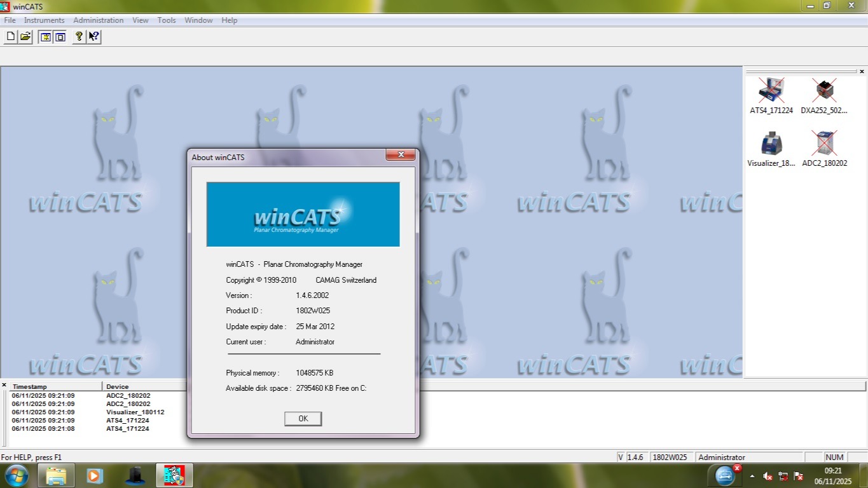Activate the context help arrow icon
Screen dimensions: 868x488
pos(93,37)
